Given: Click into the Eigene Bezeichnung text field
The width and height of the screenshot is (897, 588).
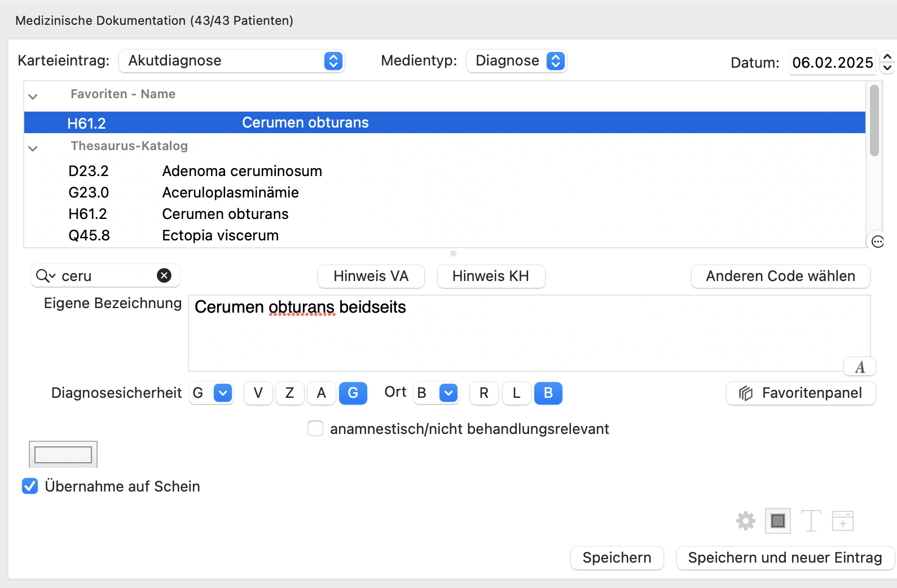Looking at the screenshot, I should [x=529, y=333].
